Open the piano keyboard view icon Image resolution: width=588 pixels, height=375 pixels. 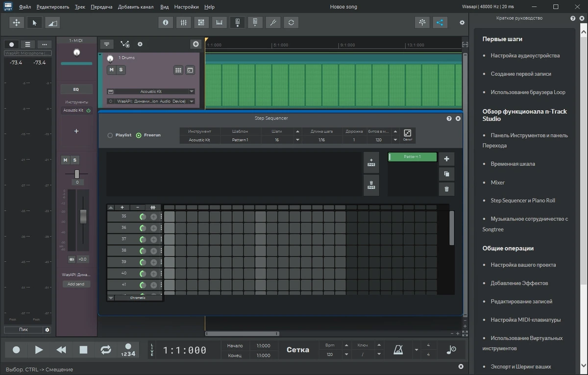tap(220, 23)
